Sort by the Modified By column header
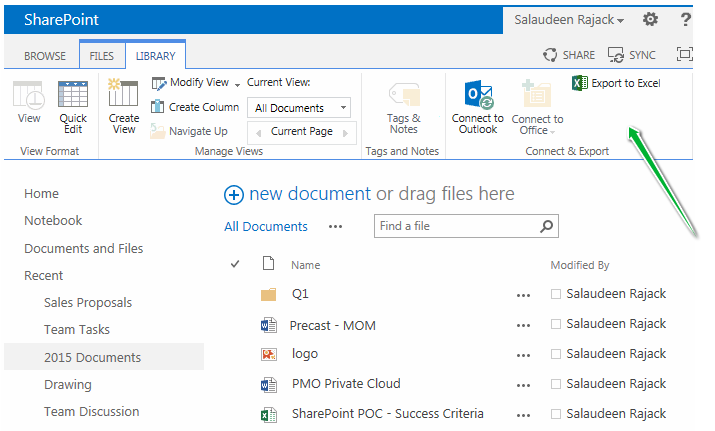The width and height of the screenshot is (715, 431). [580, 265]
